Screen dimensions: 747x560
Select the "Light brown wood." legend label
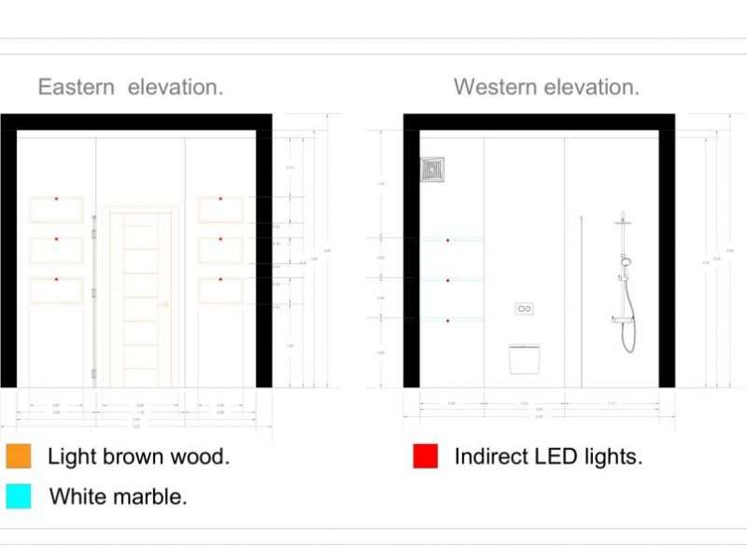(x=138, y=457)
